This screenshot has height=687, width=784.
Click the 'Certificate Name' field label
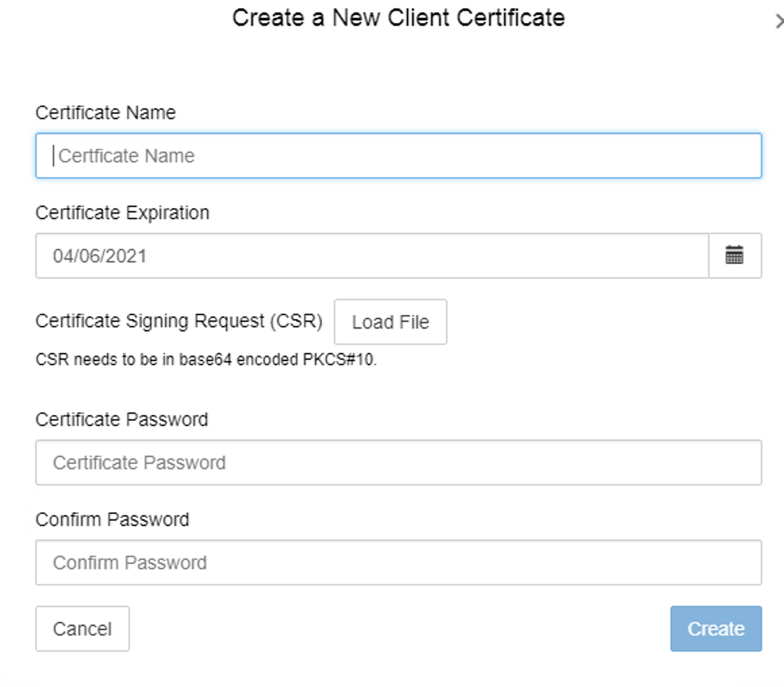tap(105, 112)
